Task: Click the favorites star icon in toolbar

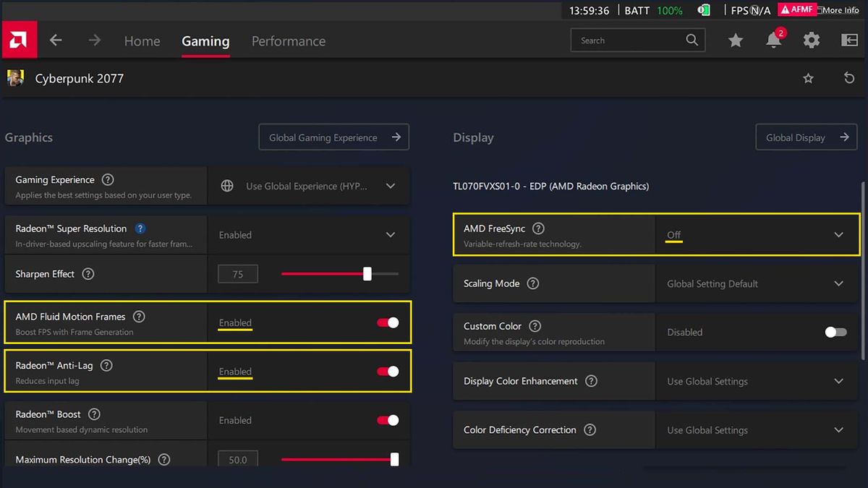Action: coord(736,41)
